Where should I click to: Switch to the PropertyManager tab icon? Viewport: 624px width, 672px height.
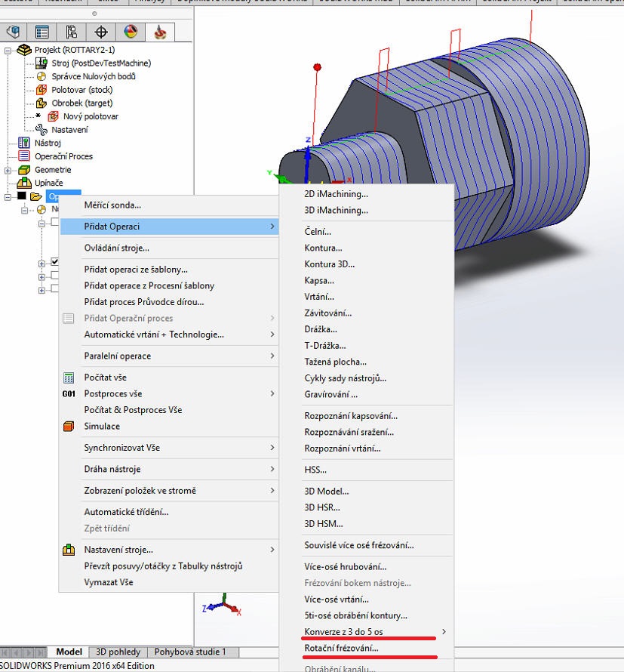[x=42, y=32]
